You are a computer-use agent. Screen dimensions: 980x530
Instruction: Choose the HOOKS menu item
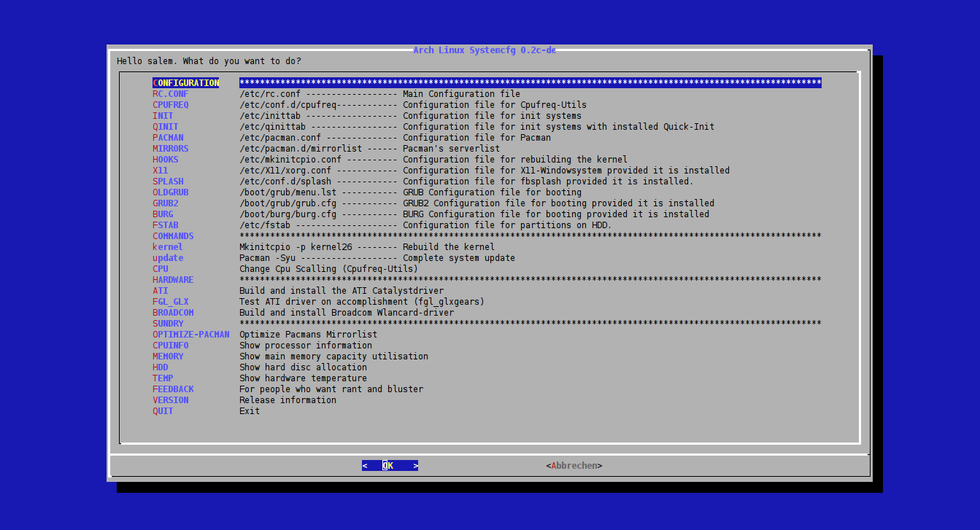[165, 160]
